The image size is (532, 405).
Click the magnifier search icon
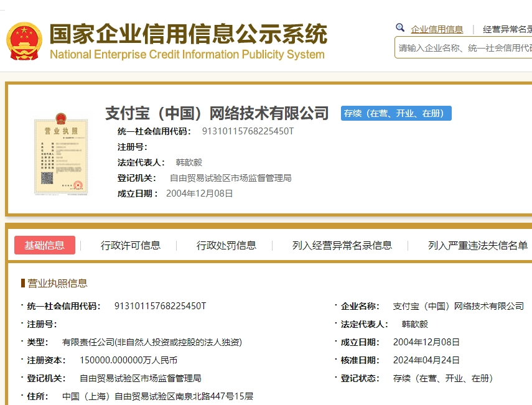click(x=400, y=28)
